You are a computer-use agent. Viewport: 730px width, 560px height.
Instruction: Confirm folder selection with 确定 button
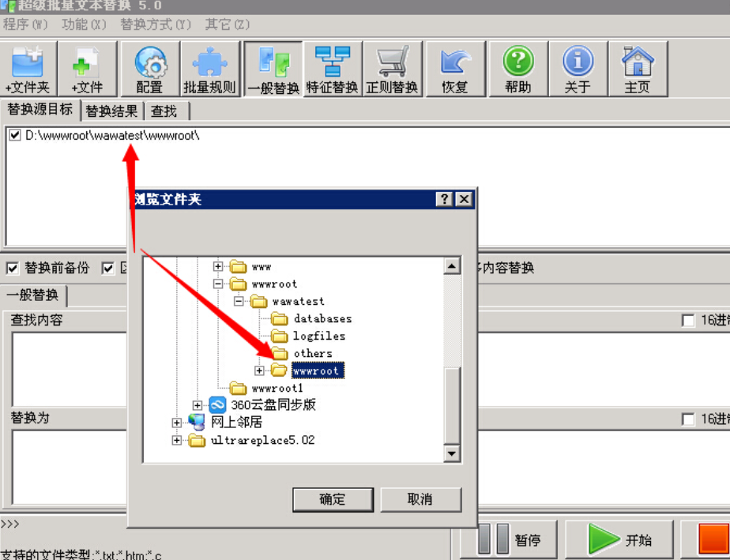[x=333, y=499]
